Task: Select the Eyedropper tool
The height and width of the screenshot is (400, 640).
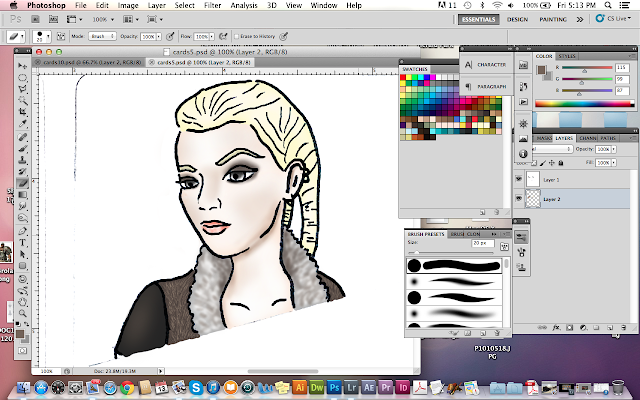Action: coord(22,123)
